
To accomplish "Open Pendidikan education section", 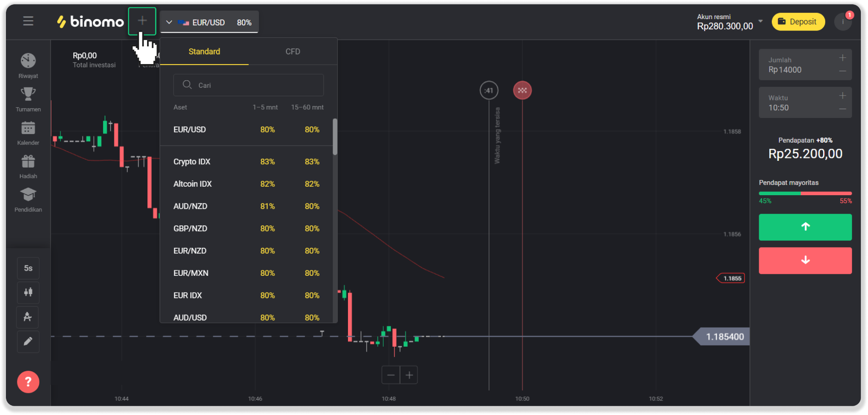I will click(x=28, y=200).
